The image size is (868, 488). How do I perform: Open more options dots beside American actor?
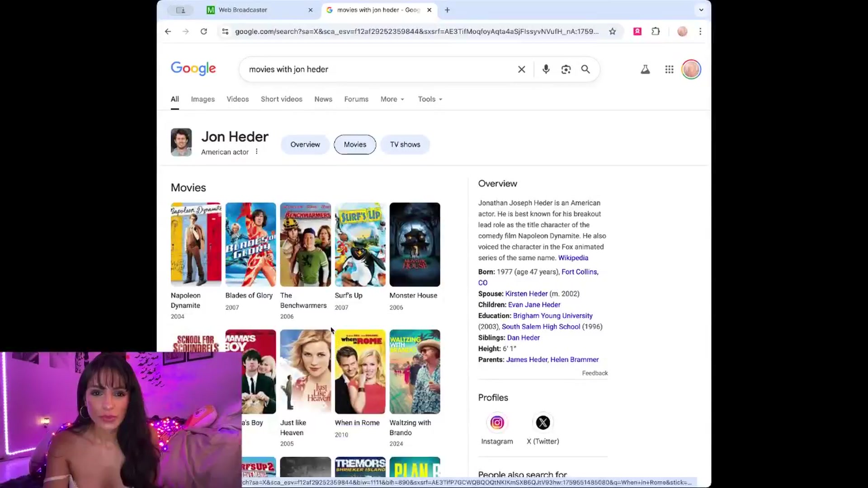click(x=256, y=152)
